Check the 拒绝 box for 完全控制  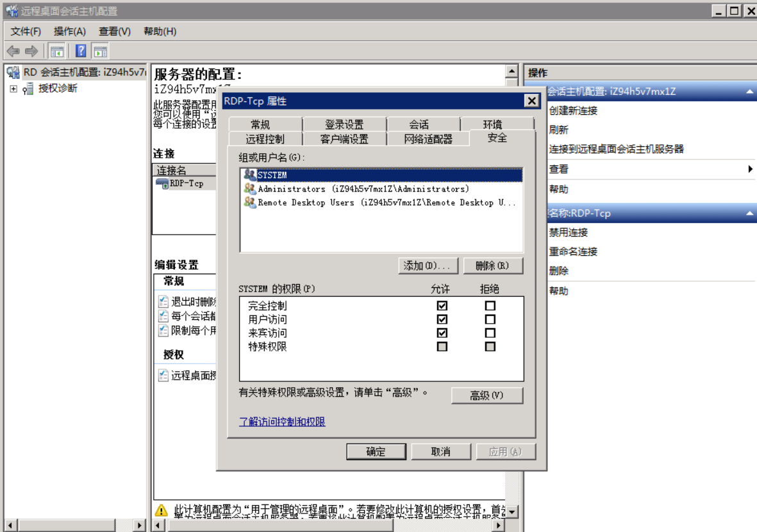(x=491, y=305)
